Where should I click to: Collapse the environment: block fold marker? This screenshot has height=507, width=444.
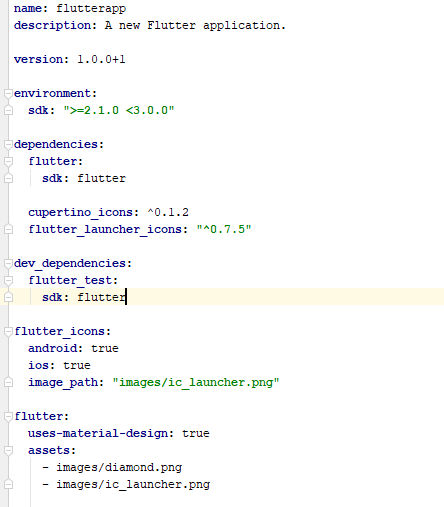tap(8, 93)
